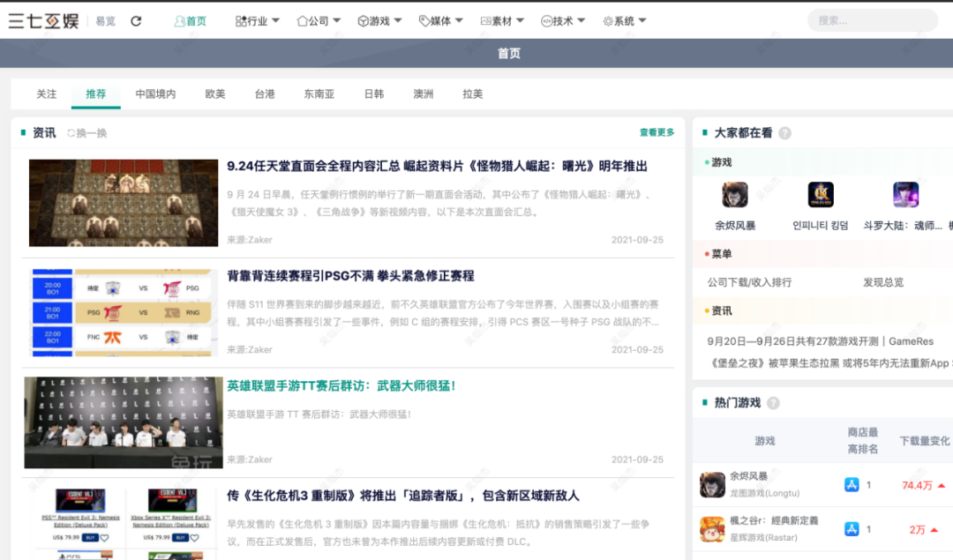Add PS5 Resident Evil 3 deal to wishlist

tap(104, 538)
